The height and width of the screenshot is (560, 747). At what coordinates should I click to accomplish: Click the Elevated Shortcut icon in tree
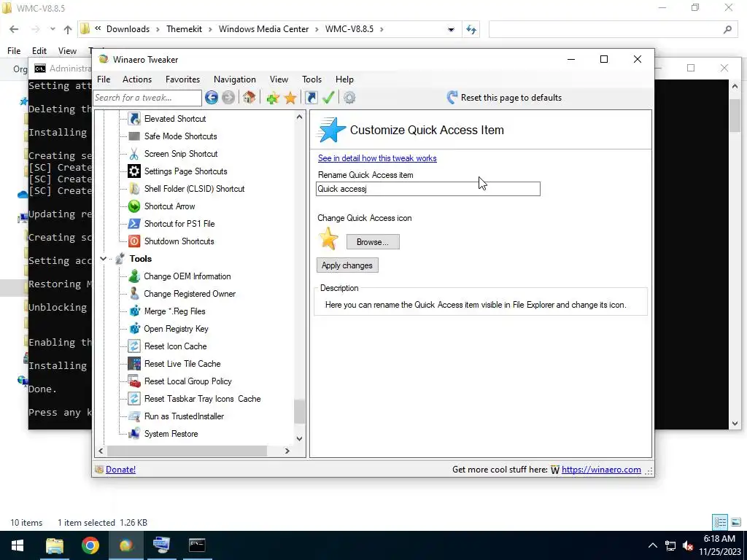click(134, 119)
